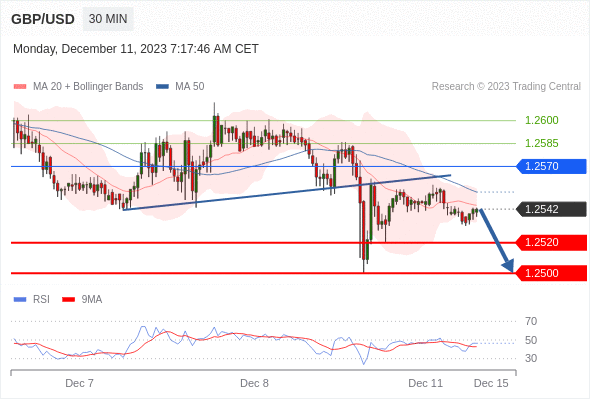Click the red 1.2520 support price tag
590x400 pixels.
point(551,242)
